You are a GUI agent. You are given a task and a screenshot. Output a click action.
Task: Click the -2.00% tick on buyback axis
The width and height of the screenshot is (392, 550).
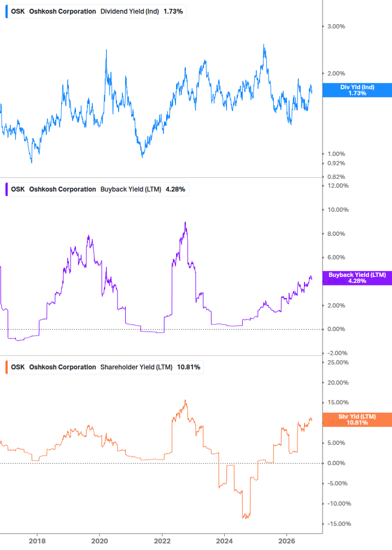point(337,353)
